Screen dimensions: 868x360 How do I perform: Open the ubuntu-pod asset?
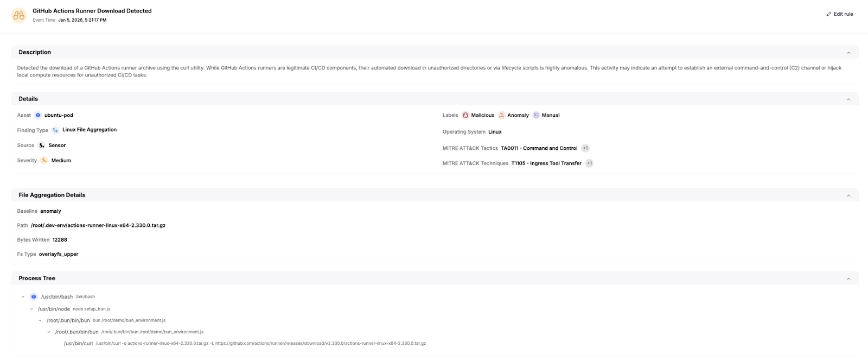point(59,115)
